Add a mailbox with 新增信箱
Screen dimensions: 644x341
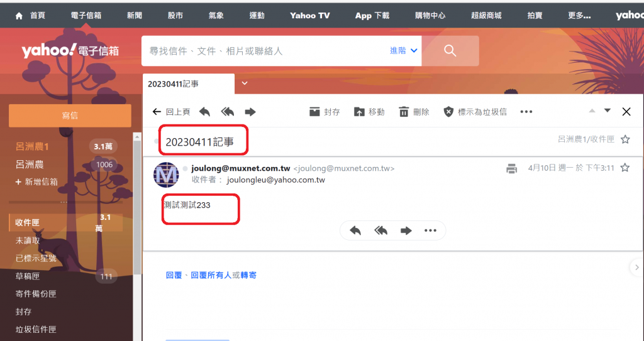point(36,181)
